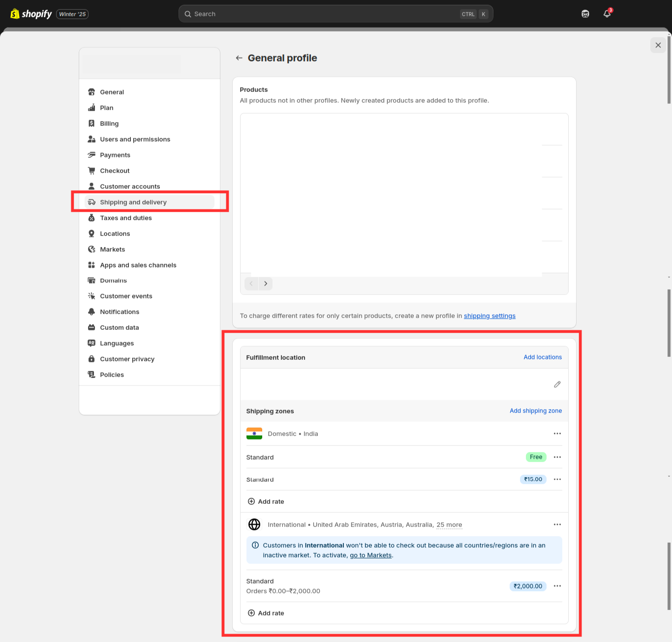Open options menu for Domestic India zone
The image size is (672, 642).
point(557,434)
